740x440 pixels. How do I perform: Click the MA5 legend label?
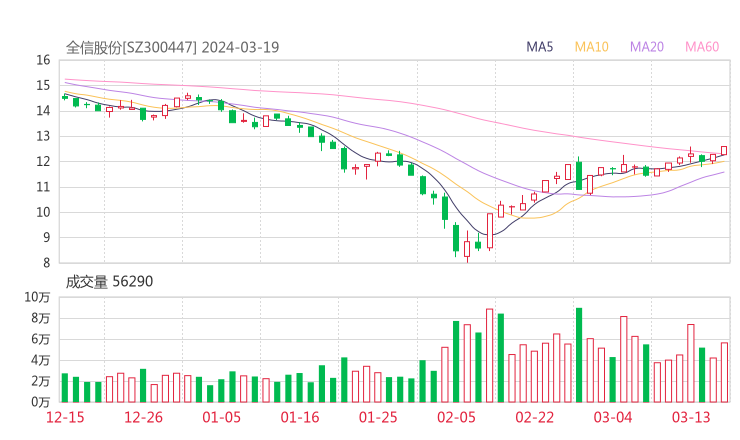[539, 47]
